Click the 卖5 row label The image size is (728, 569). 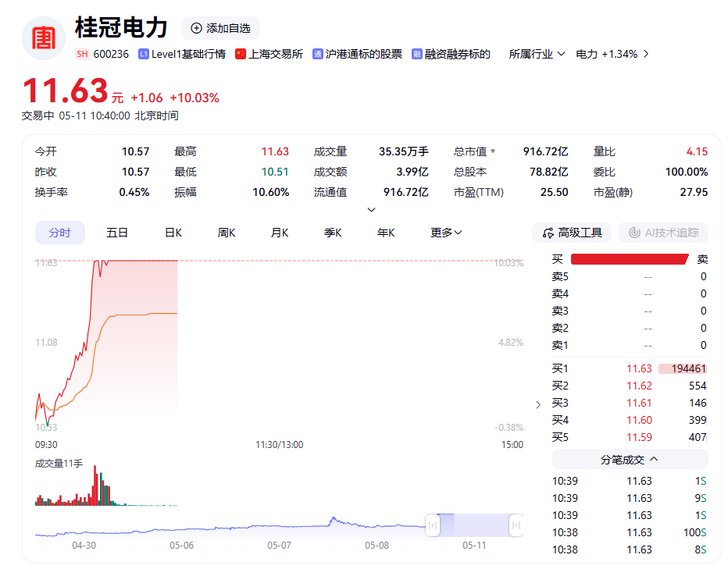560,276
